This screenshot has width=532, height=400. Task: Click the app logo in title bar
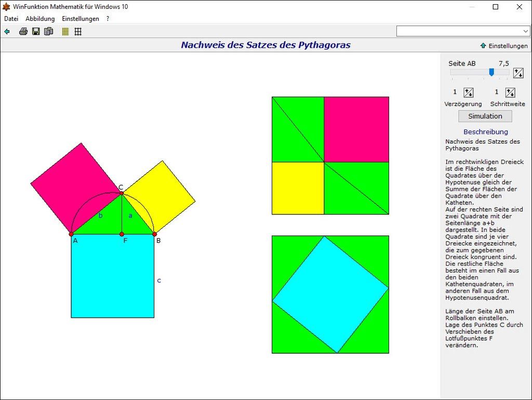pos(6,7)
